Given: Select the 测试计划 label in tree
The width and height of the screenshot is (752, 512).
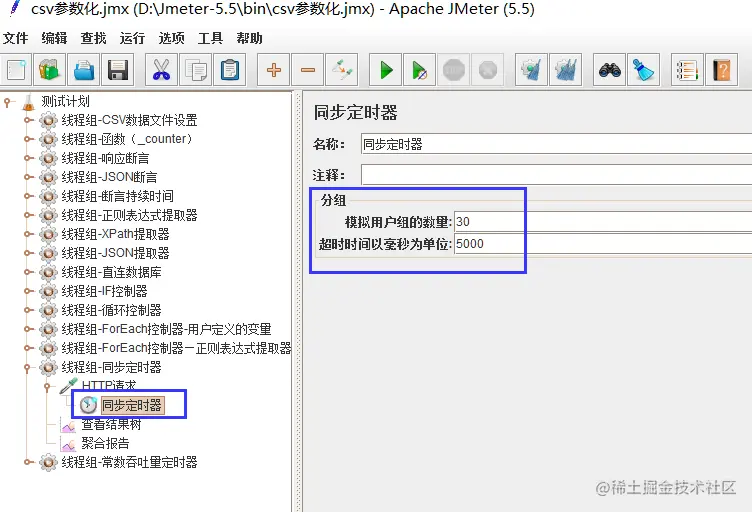Looking at the screenshot, I should click(x=65, y=102).
